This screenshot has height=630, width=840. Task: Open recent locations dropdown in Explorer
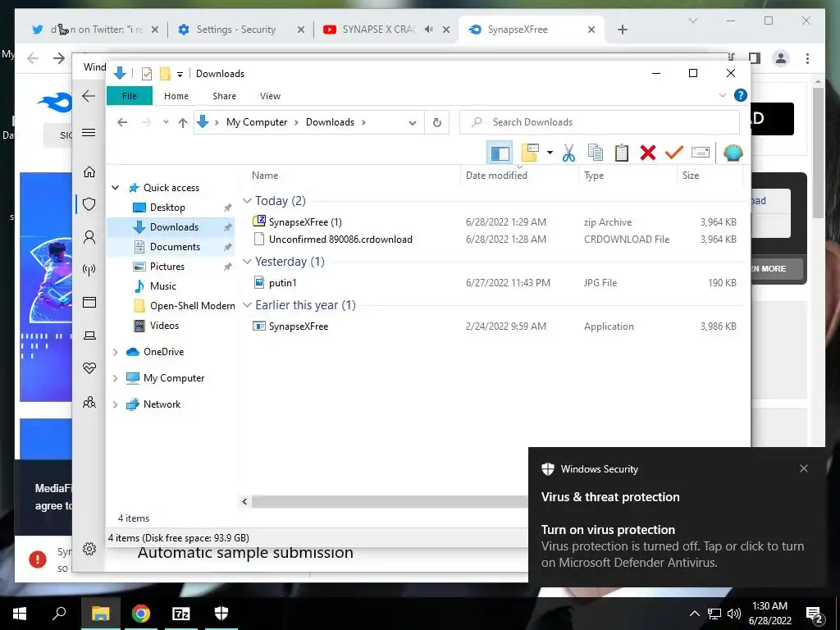(166, 122)
